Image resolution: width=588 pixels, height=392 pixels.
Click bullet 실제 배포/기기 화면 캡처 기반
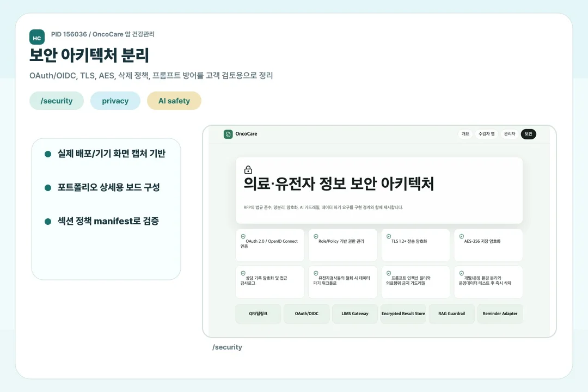pos(112,154)
